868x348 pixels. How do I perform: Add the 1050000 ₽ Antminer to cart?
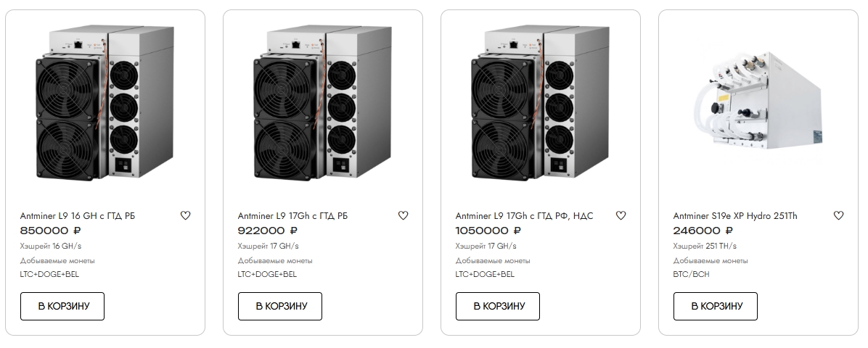[x=498, y=306]
